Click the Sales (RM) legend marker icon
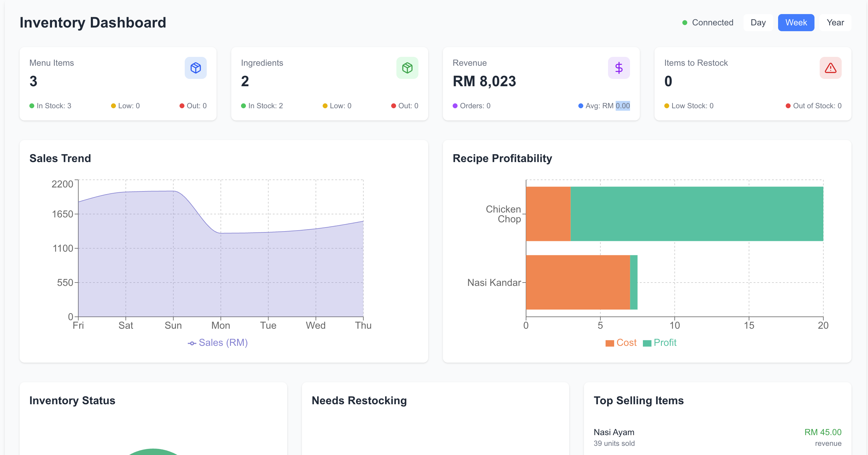Image resolution: width=868 pixels, height=455 pixels. pyautogui.click(x=192, y=343)
